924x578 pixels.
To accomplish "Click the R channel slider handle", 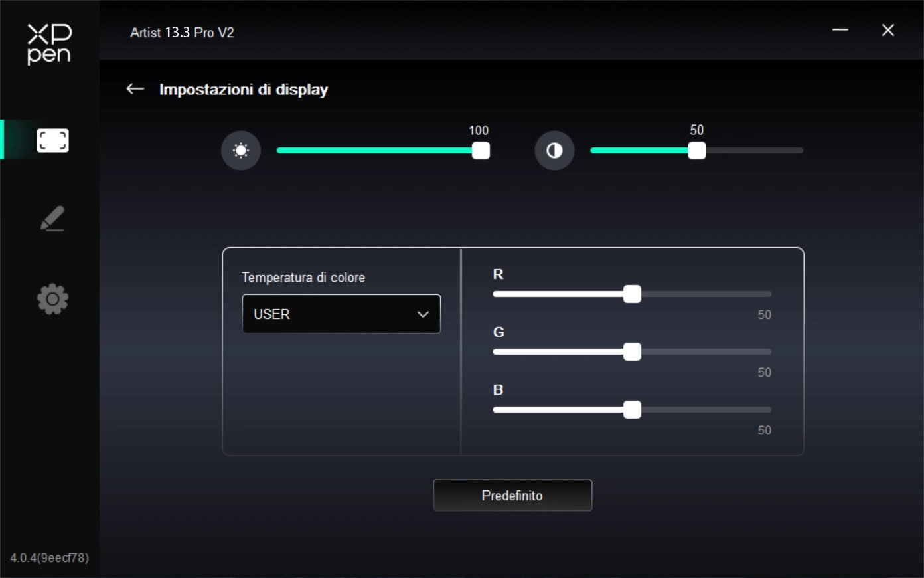I will coord(632,294).
